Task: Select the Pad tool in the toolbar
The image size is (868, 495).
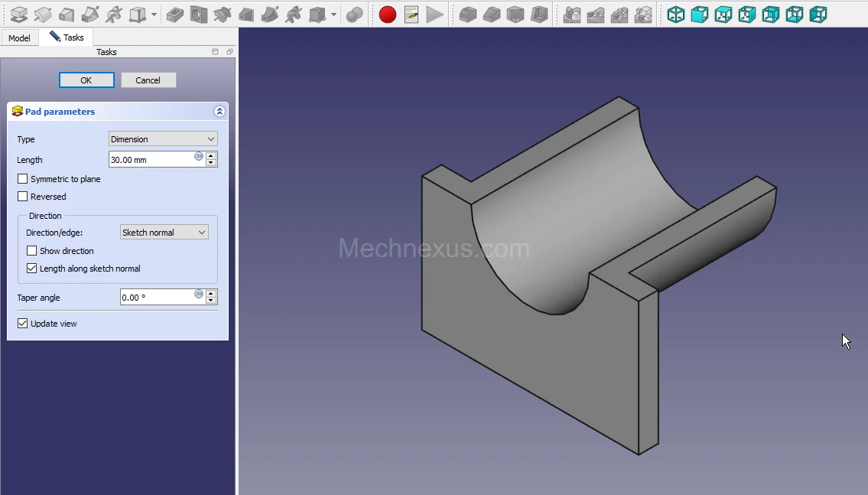Action: pyautogui.click(x=19, y=14)
